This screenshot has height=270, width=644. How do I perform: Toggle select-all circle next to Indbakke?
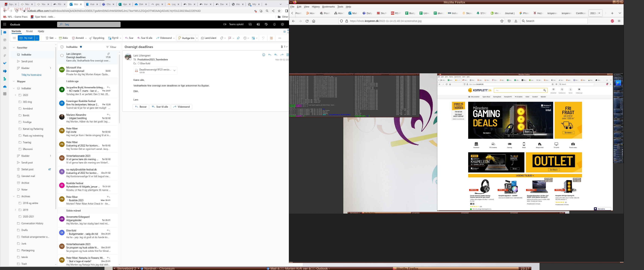[62, 47]
